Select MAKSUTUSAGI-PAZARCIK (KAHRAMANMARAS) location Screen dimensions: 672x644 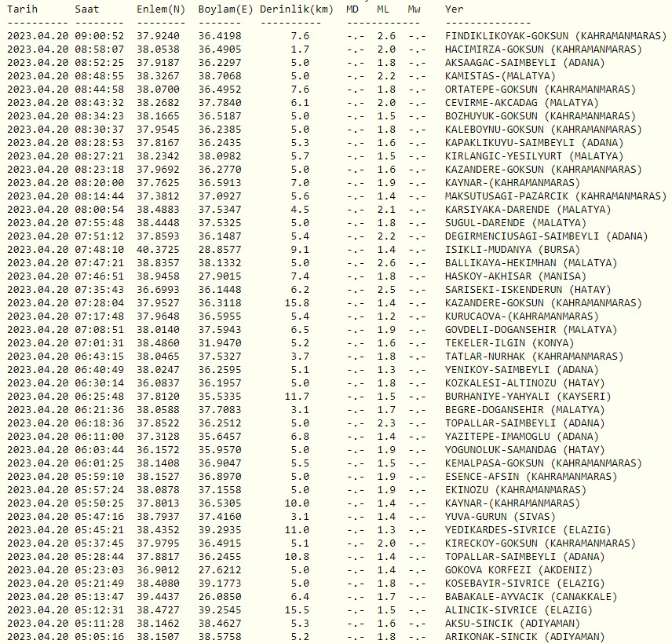tap(556, 196)
